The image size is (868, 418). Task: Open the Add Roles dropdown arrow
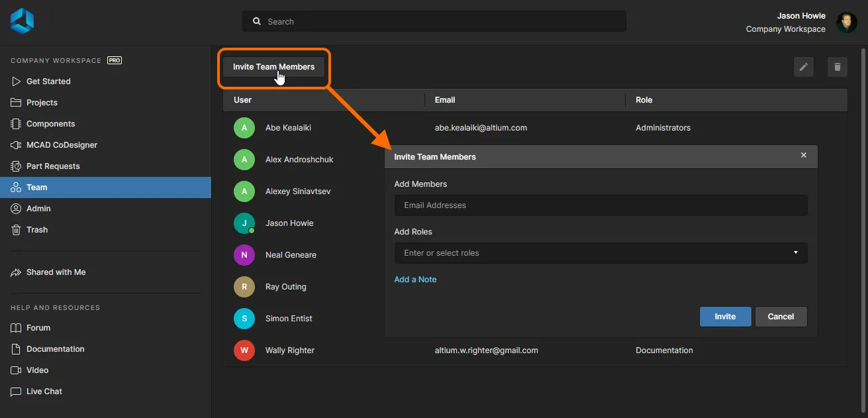(x=795, y=253)
